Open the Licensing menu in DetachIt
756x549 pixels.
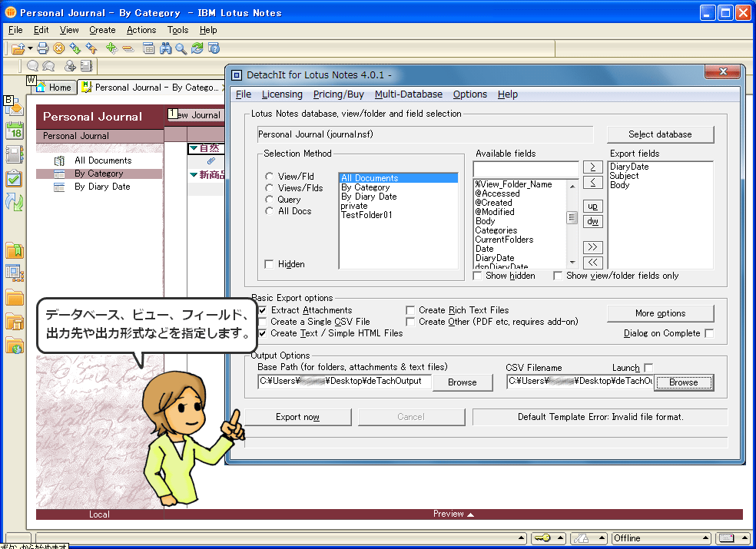(282, 94)
